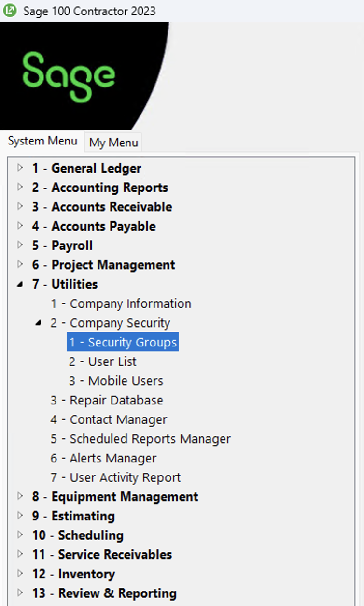Select the System Menu tab
This screenshot has width=364, height=606.
[x=42, y=141]
